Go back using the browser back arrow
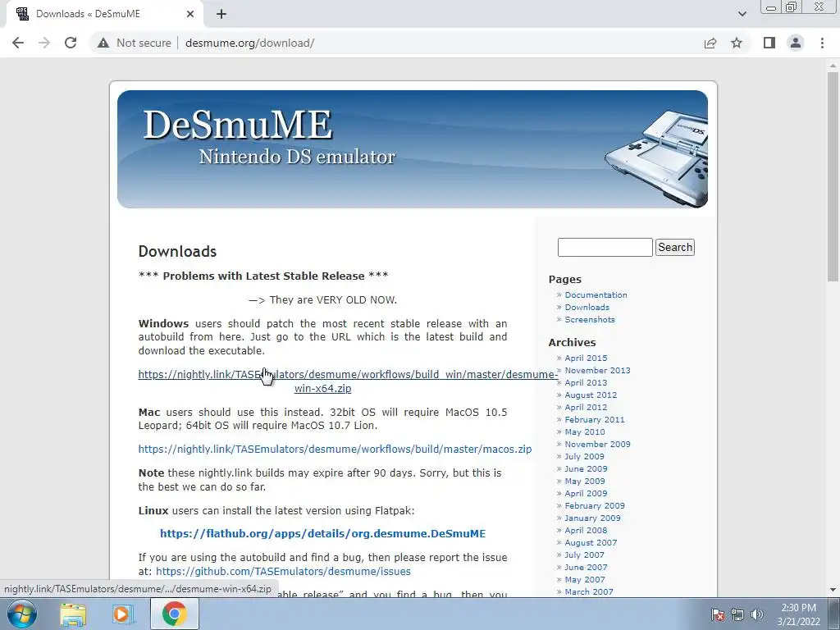This screenshot has width=840, height=630. pos(18,43)
